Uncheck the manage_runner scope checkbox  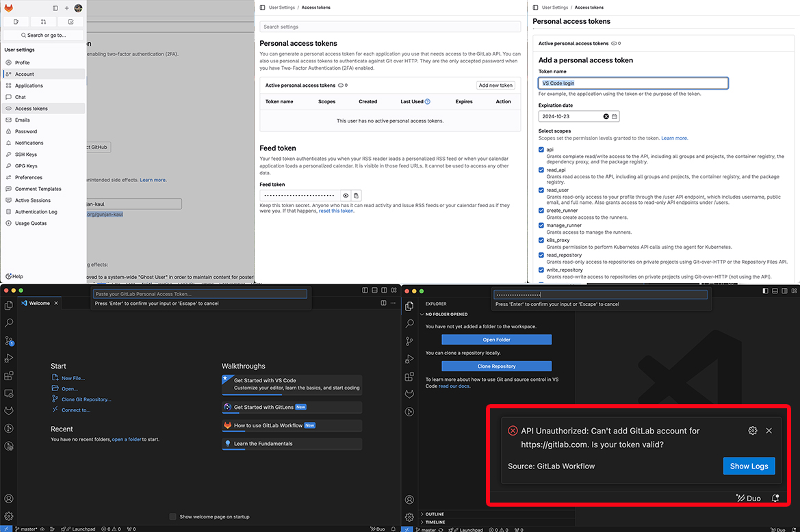coord(541,225)
